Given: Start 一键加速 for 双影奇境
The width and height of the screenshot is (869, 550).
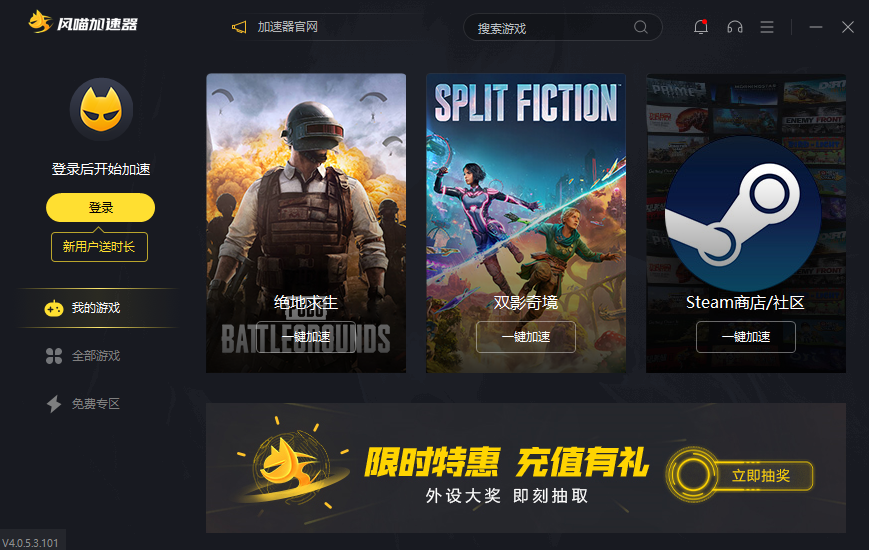Looking at the screenshot, I should pyautogui.click(x=526, y=337).
